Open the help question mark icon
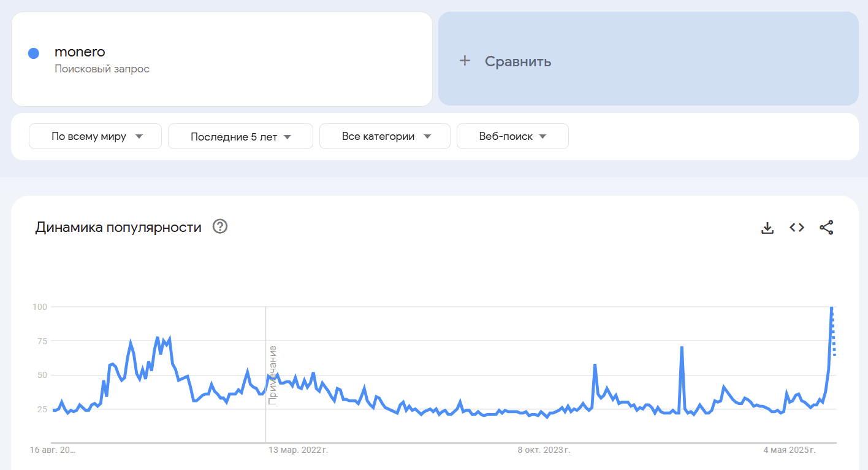The image size is (868, 470). point(220,227)
